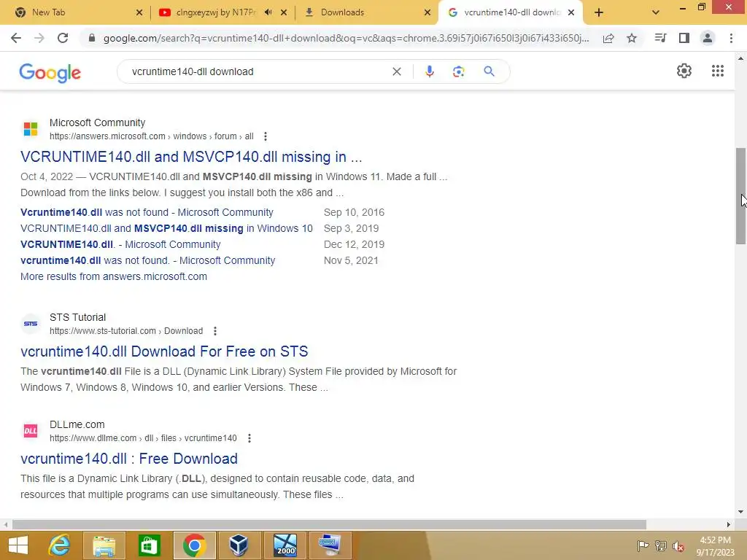
Task: Switch to the YouTube clngxeyzwj tab
Action: (x=216, y=12)
